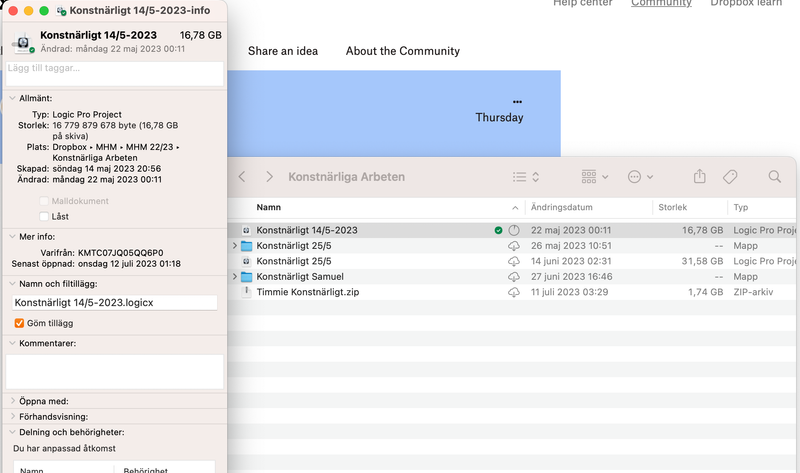
Task: Click the Dropbox learn link
Action: tap(747, 3)
